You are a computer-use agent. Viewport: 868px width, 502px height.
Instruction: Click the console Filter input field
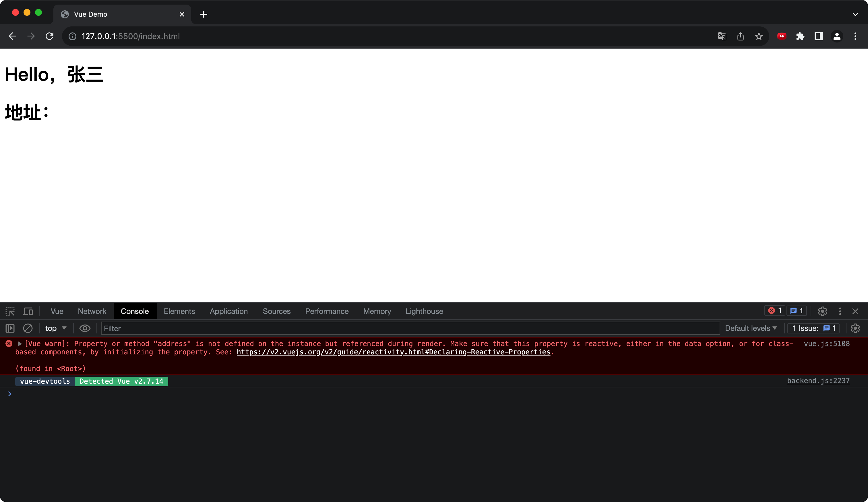pyautogui.click(x=410, y=328)
